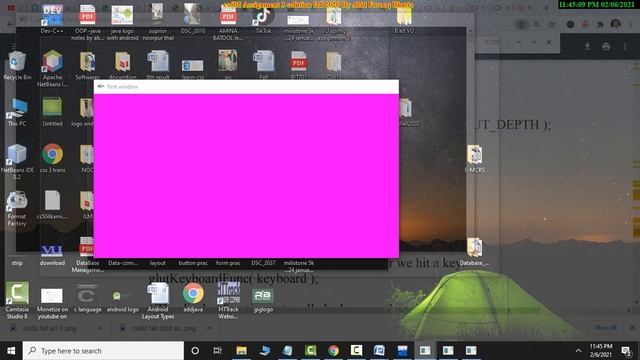640x360 pixels.
Task: Select the DSC_2010 photo on desktop
Action: pos(193,19)
